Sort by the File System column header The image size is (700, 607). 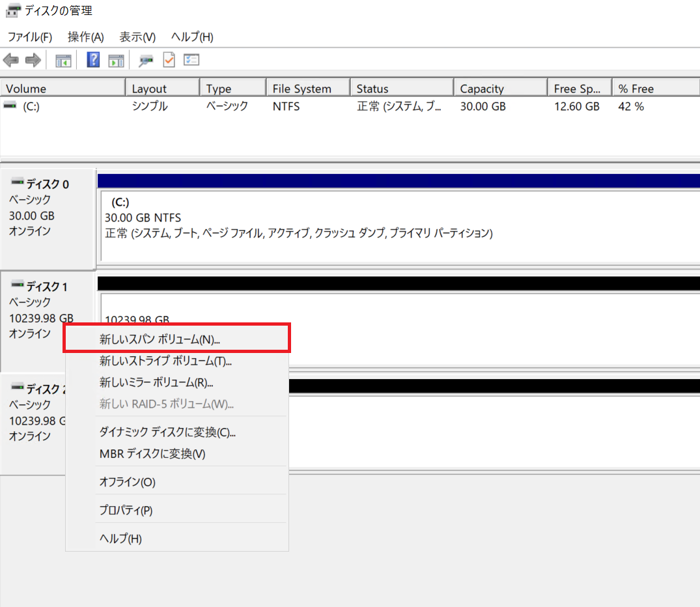[x=309, y=88]
